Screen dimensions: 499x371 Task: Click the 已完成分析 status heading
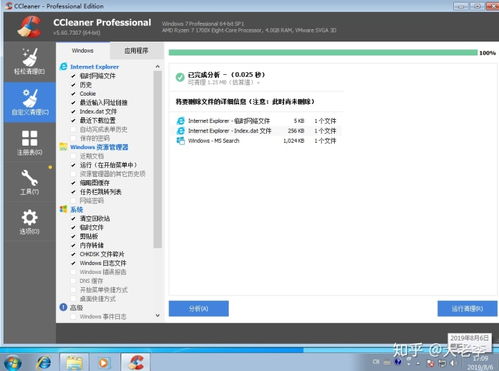[226, 75]
